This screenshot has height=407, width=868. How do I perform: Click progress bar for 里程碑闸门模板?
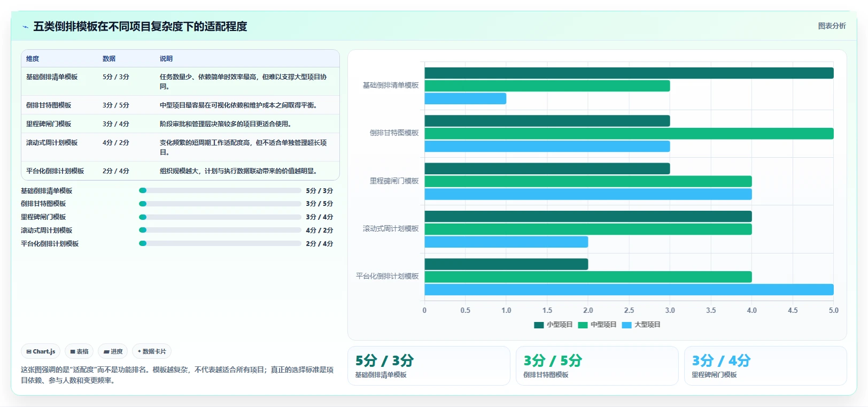click(x=220, y=217)
